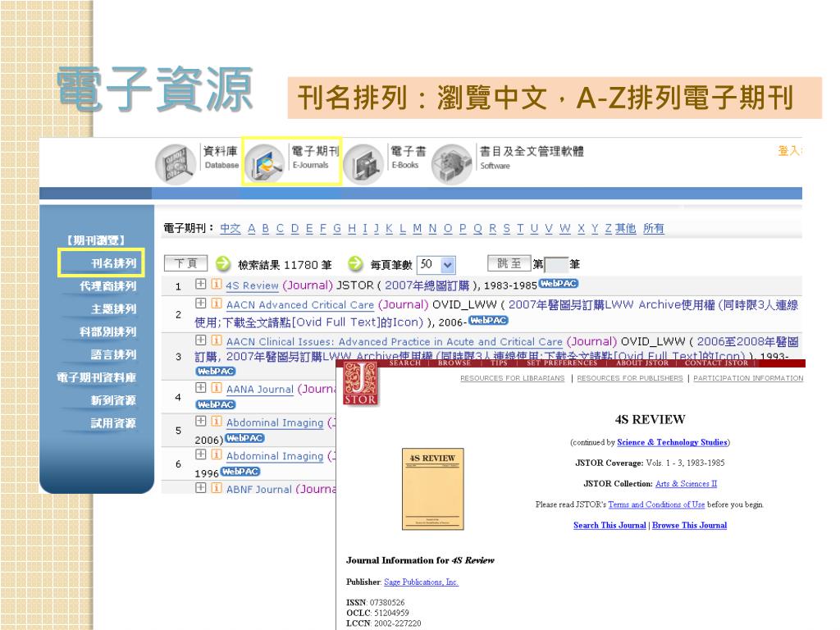This screenshot has height=630, width=840.
Task: Open the Database round icon
Action: [176, 164]
